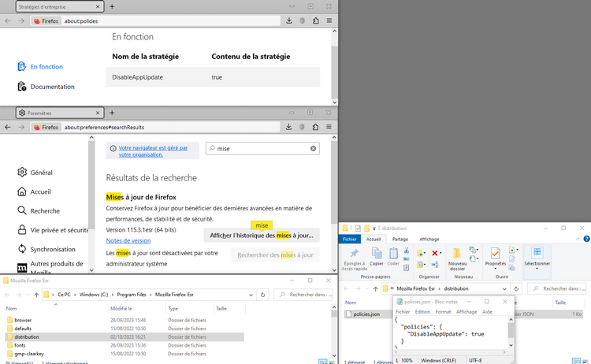Click Notepad's vertical scrollbar

511,330
